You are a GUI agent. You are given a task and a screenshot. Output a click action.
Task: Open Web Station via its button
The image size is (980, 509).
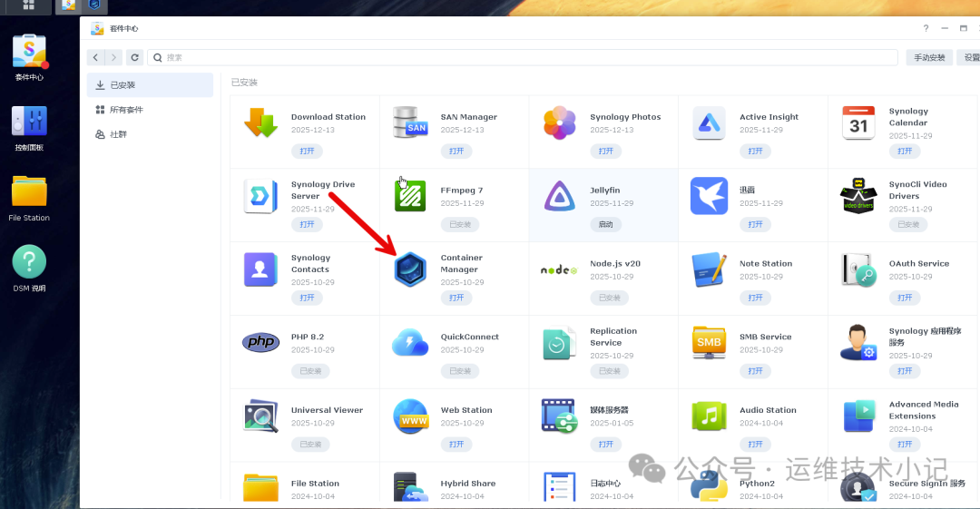click(x=456, y=445)
